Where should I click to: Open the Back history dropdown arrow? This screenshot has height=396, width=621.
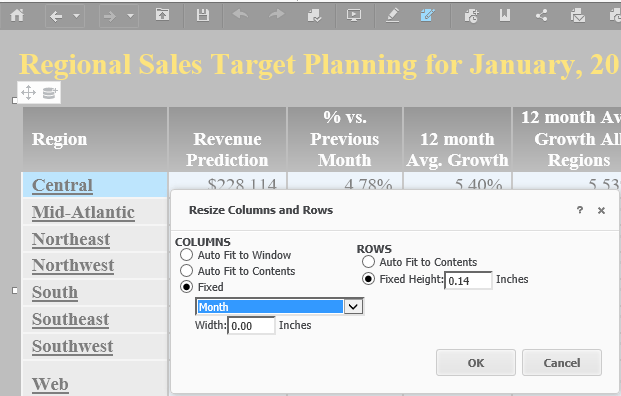point(76,16)
